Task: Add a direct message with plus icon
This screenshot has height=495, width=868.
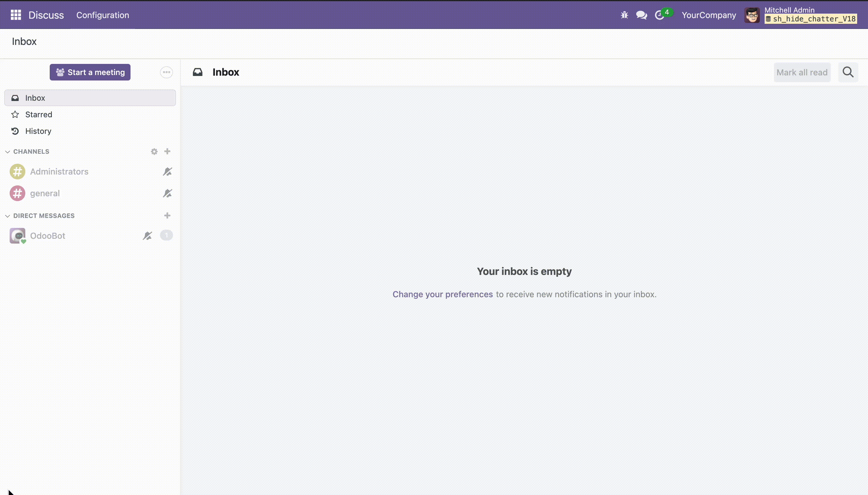Action: [x=167, y=216]
